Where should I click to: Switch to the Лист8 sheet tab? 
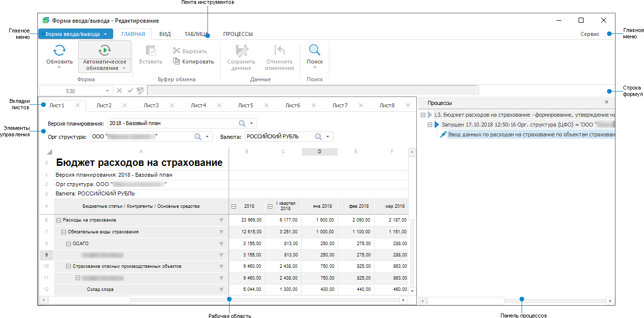coord(387,105)
